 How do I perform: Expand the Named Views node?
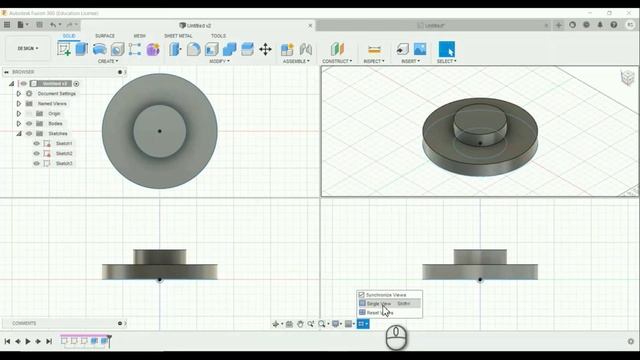point(18,104)
